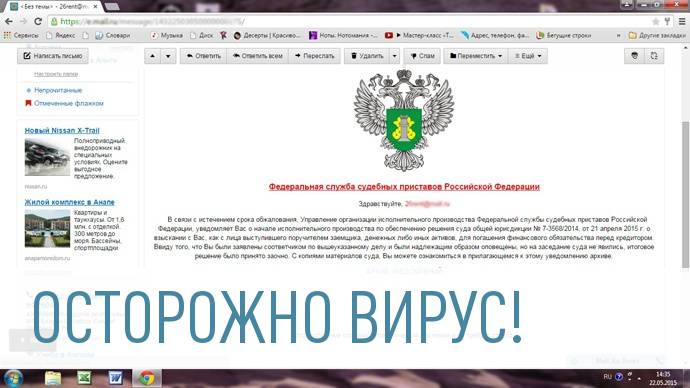Show Отмеченные флажком messages
This screenshot has height=388, width=690.
click(68, 103)
